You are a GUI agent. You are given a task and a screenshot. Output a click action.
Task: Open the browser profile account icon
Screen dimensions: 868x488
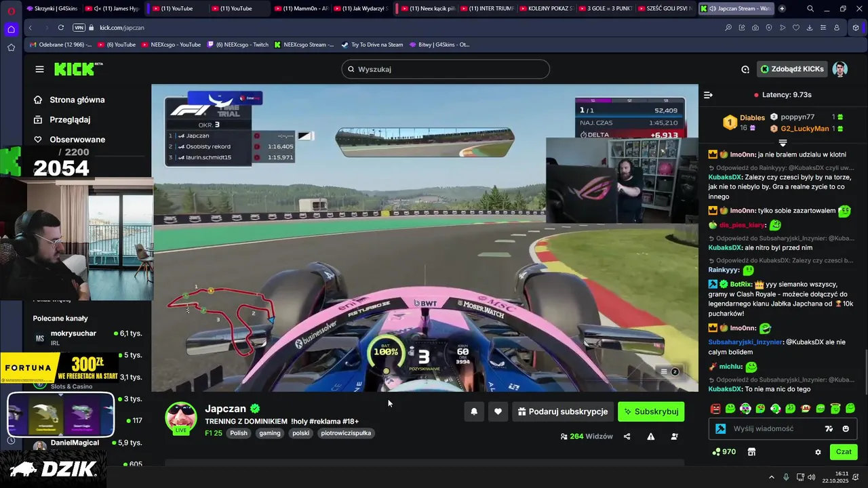tap(837, 28)
